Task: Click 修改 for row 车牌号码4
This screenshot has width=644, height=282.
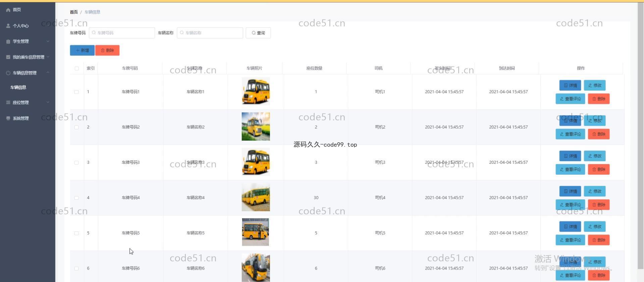Action: pyautogui.click(x=595, y=191)
